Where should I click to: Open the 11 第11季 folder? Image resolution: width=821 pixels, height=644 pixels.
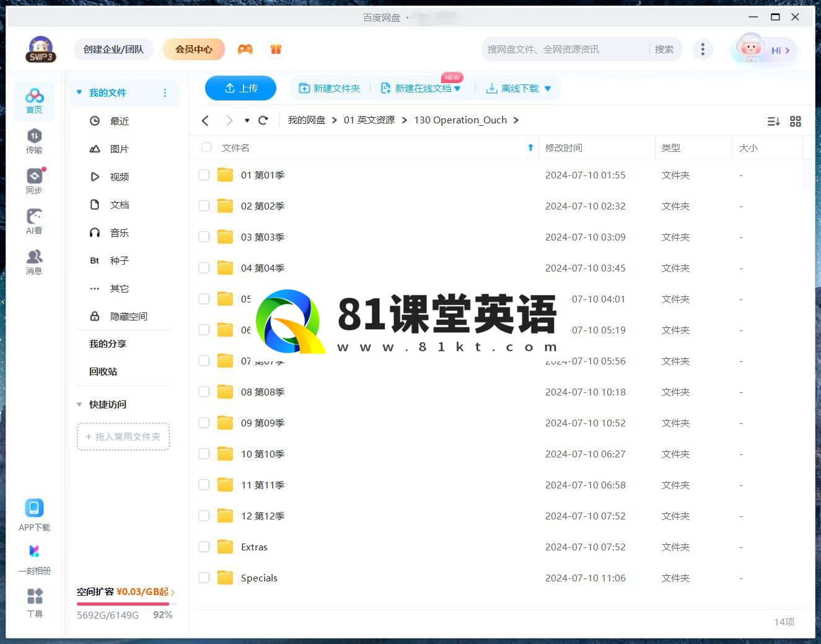(x=263, y=485)
